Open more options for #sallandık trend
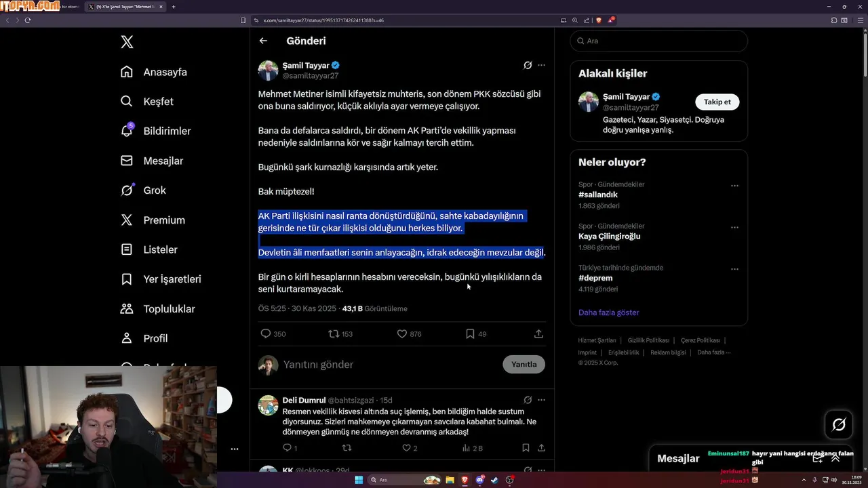Screen dimensions: 868x488 [x=734, y=186]
